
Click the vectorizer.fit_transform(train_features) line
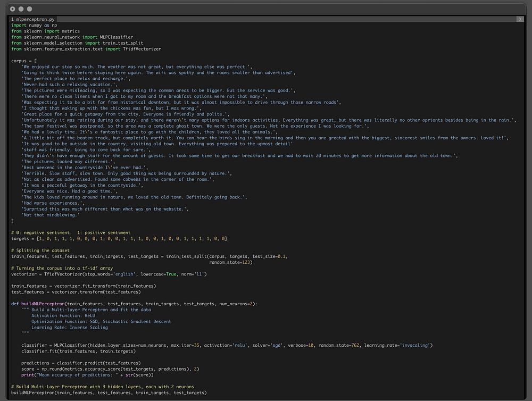click(84, 286)
